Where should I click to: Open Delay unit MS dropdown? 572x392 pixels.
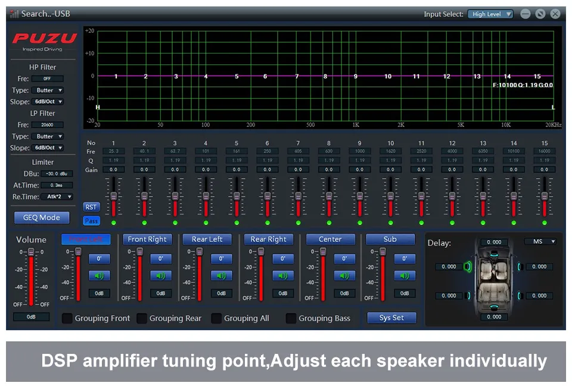point(540,241)
